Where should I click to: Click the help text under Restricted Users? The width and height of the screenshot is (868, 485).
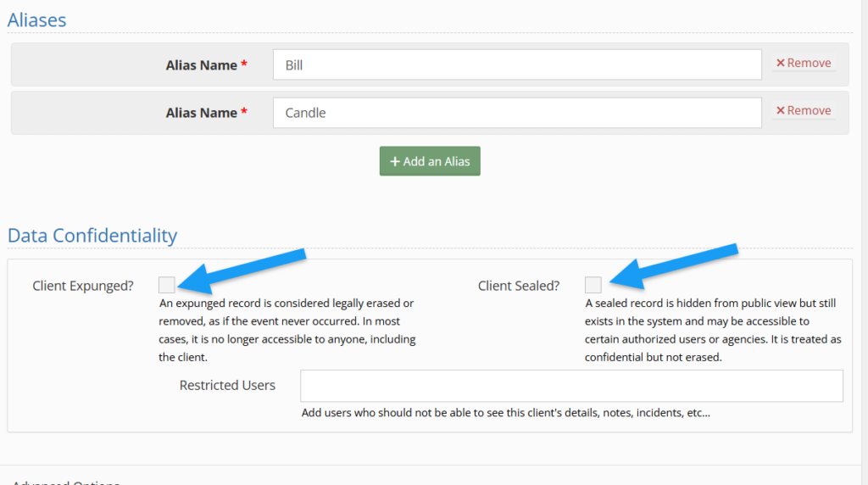point(505,414)
